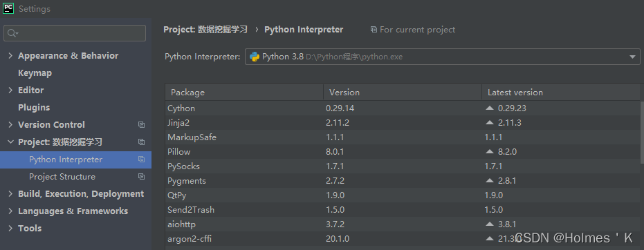Expand Build, Execution, Deployment section
The image size is (644, 250).
[10, 194]
